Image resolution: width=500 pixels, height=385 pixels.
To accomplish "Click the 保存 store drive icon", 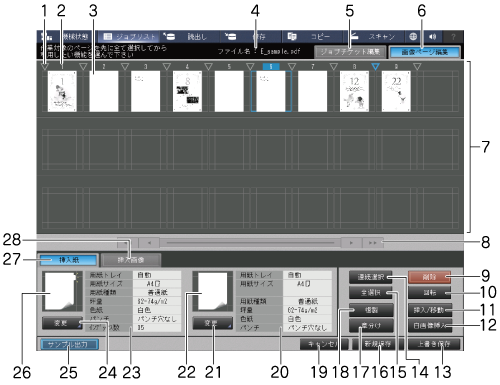I will [230, 36].
